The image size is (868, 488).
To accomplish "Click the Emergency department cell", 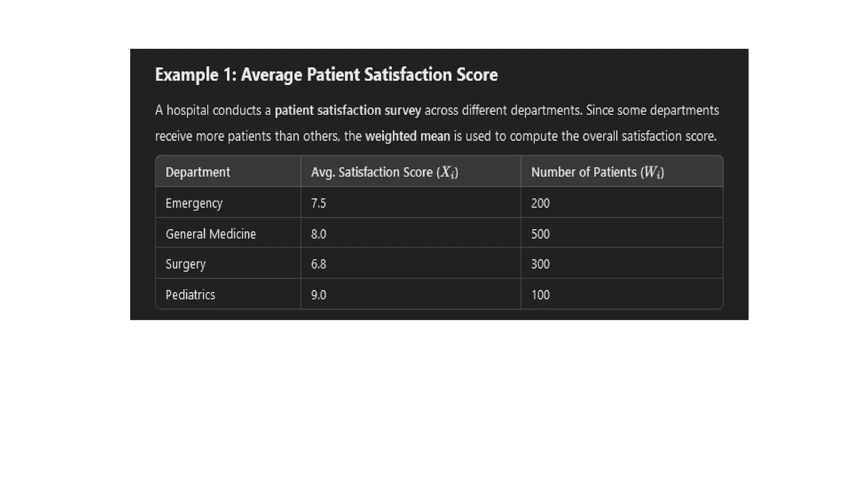I will point(194,203).
